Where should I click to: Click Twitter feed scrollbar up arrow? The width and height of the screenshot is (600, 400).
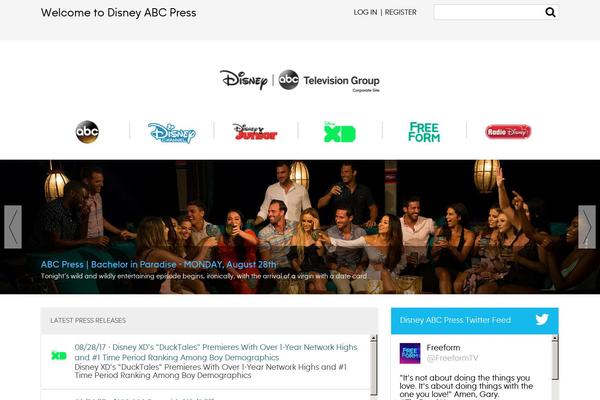click(x=555, y=338)
